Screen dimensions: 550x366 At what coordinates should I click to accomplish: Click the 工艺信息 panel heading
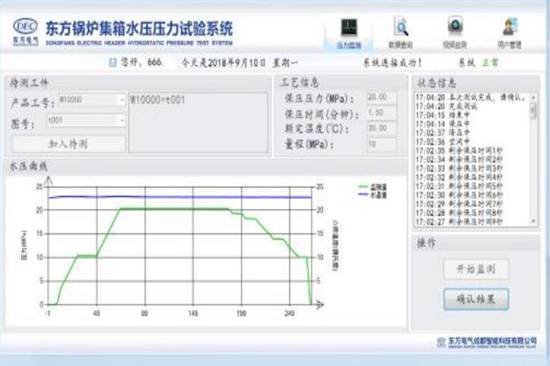click(299, 83)
